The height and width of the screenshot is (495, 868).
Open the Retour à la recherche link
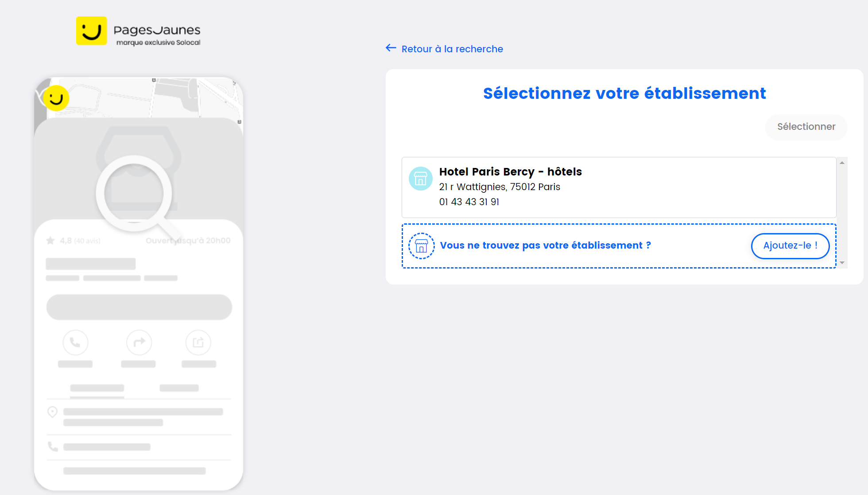(x=452, y=49)
